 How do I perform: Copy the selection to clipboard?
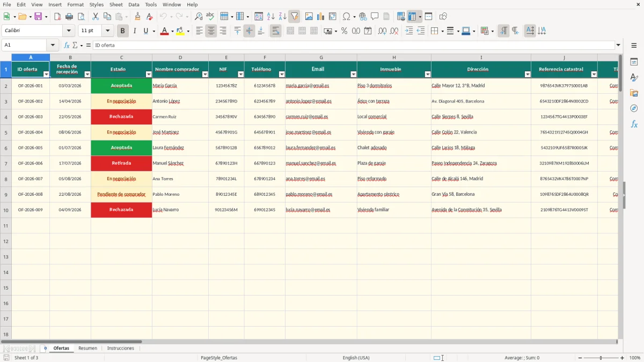[107, 17]
